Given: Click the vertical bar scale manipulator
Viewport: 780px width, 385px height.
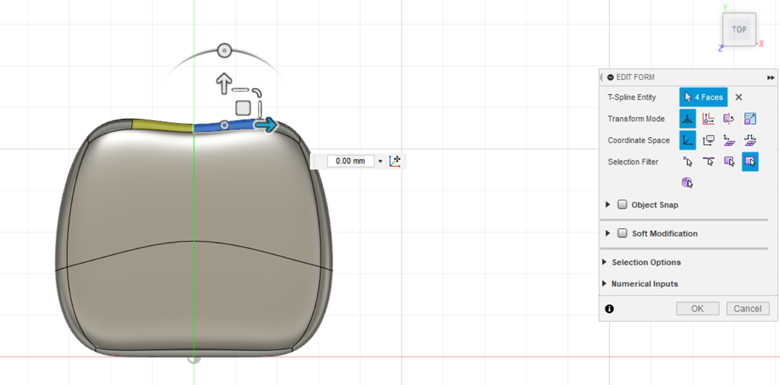Looking at the screenshot, I should (x=260, y=108).
